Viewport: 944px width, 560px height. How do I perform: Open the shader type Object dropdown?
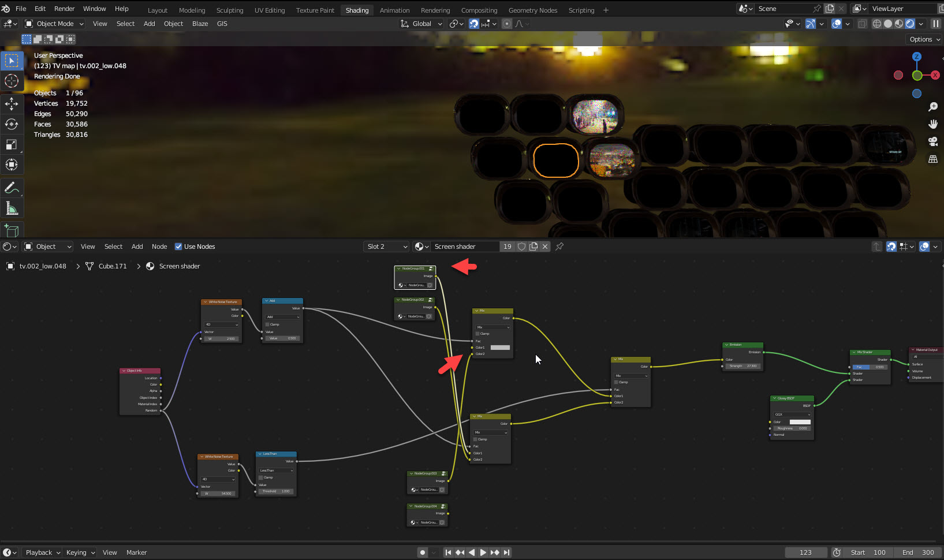click(48, 247)
